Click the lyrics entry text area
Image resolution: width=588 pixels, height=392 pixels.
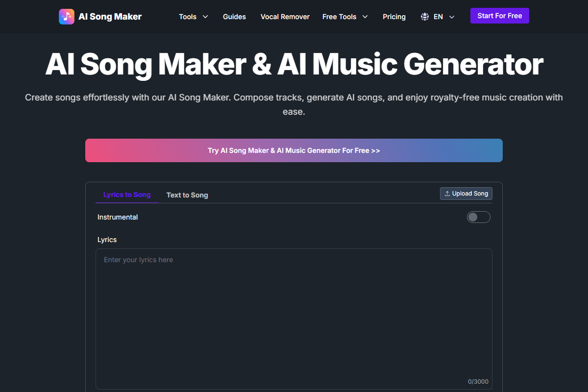[x=294, y=318]
